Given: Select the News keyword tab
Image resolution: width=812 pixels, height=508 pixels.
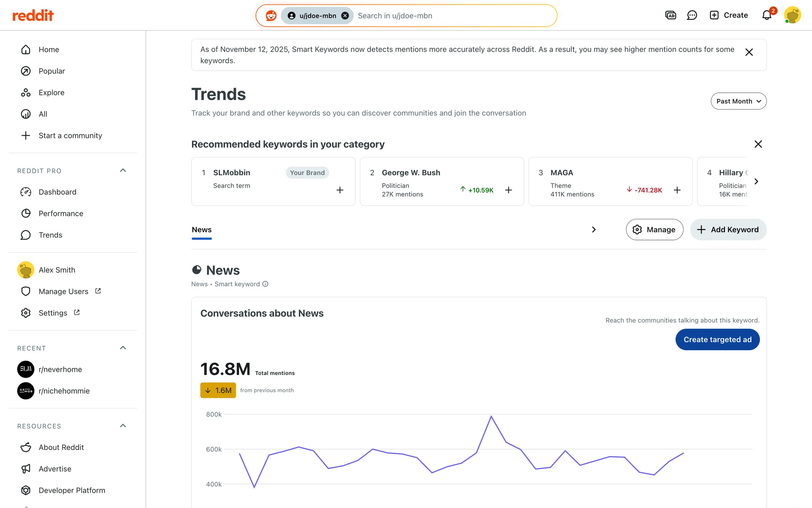Looking at the screenshot, I should pos(202,230).
